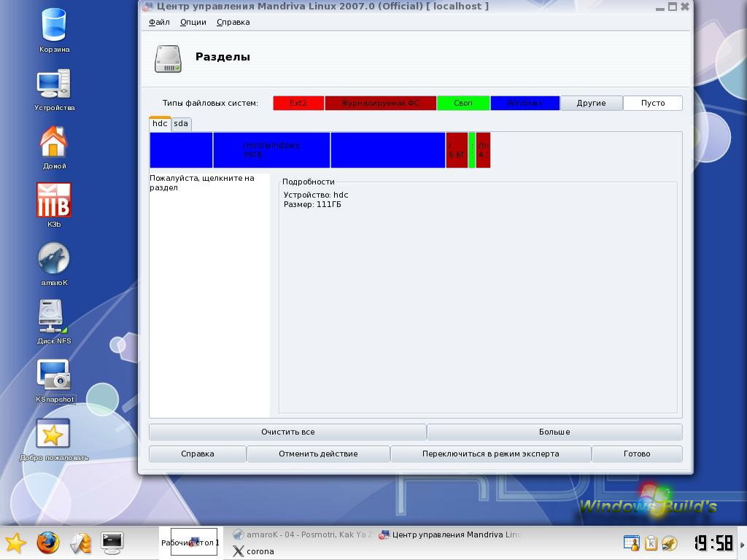Open the Файл menu
The width and height of the screenshot is (747, 560).
159,22
